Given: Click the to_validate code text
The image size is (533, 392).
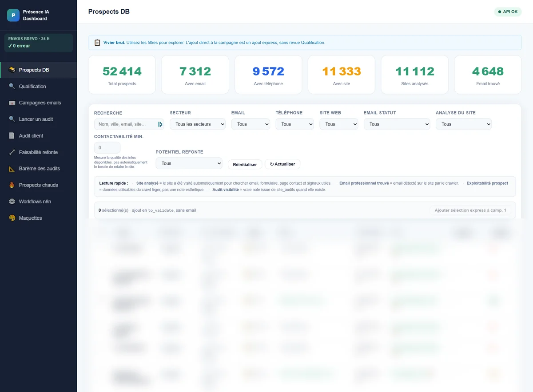Looking at the screenshot, I should pos(160,210).
